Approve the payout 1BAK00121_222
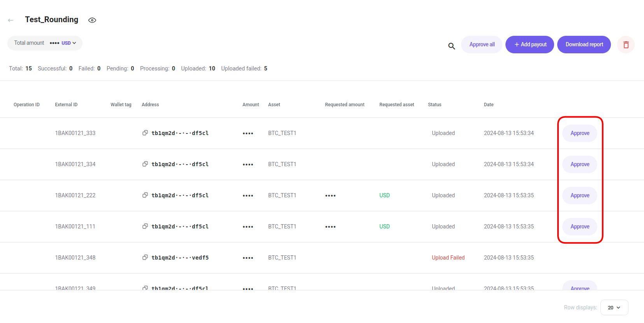 (579, 195)
